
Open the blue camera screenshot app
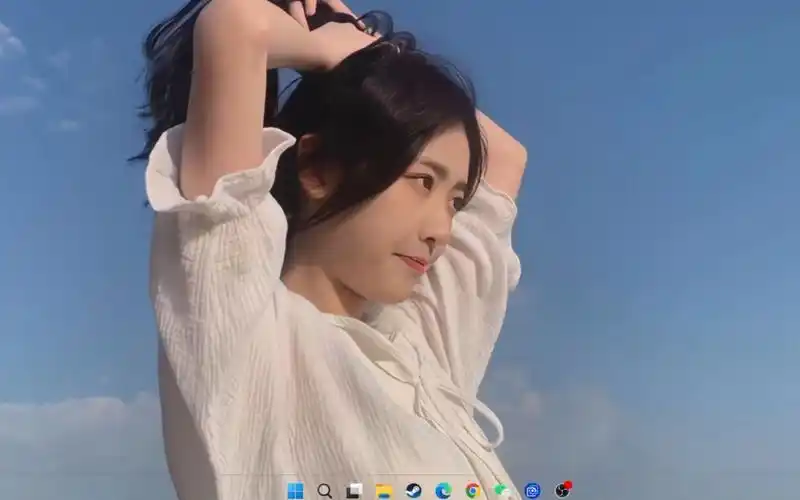532,491
